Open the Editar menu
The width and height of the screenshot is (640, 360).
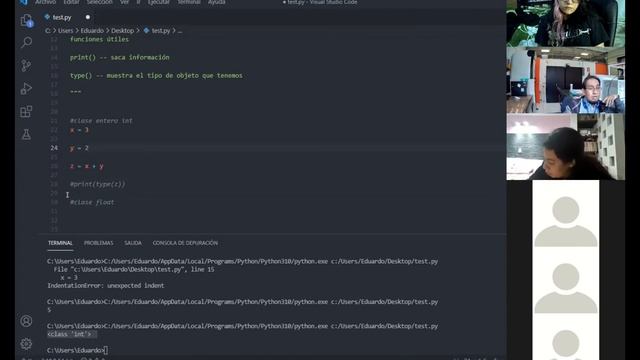[71, 2]
